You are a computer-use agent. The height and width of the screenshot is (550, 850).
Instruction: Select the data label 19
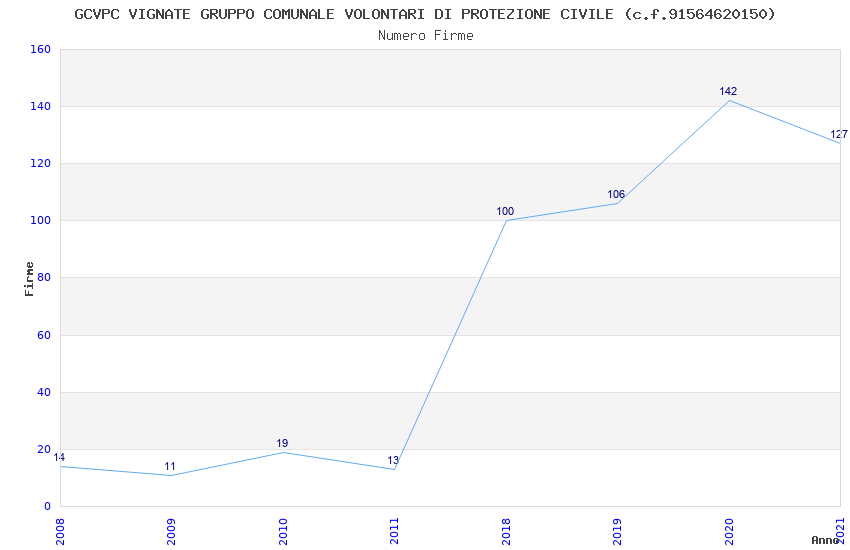click(282, 443)
